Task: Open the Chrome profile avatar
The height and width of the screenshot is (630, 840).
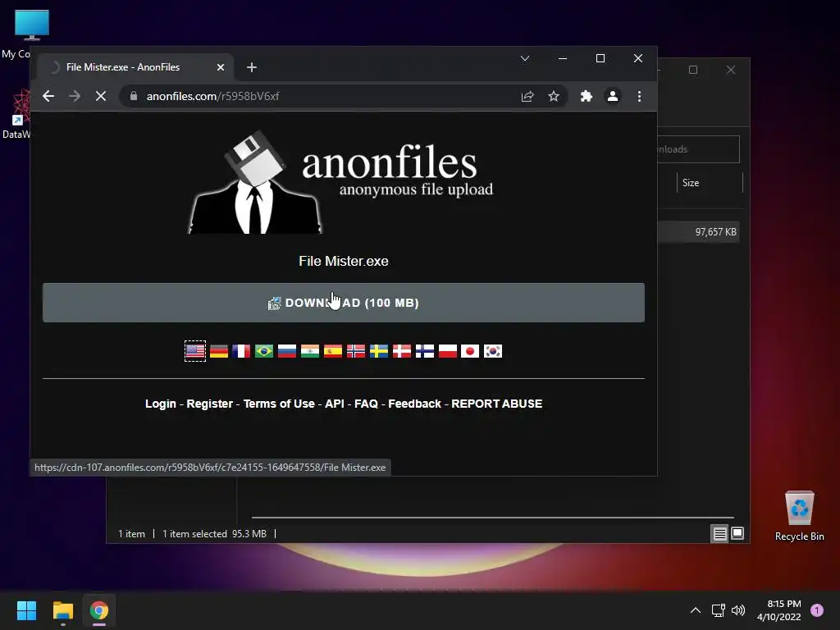Action: [x=612, y=97]
